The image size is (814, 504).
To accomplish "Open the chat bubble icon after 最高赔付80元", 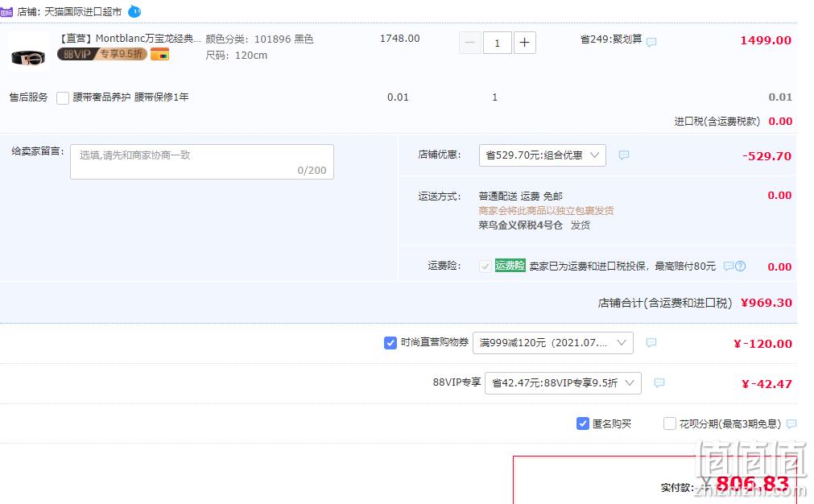I will click(x=729, y=266).
